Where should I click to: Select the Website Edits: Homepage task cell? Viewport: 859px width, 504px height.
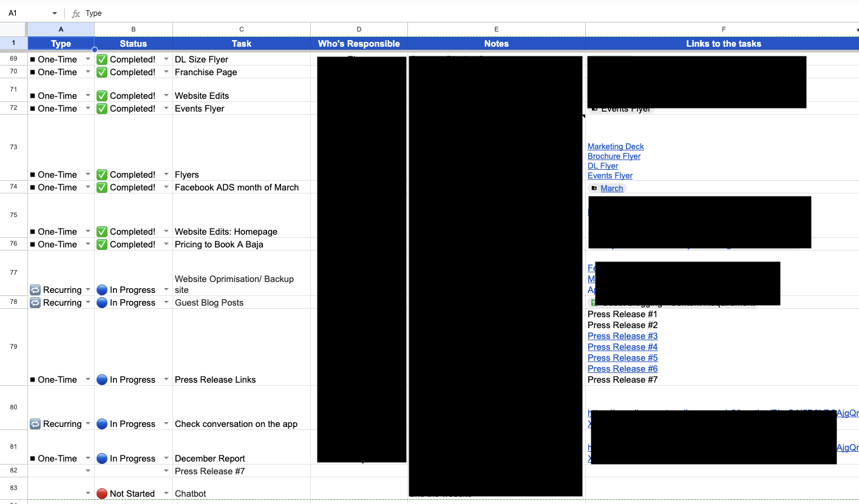point(242,215)
